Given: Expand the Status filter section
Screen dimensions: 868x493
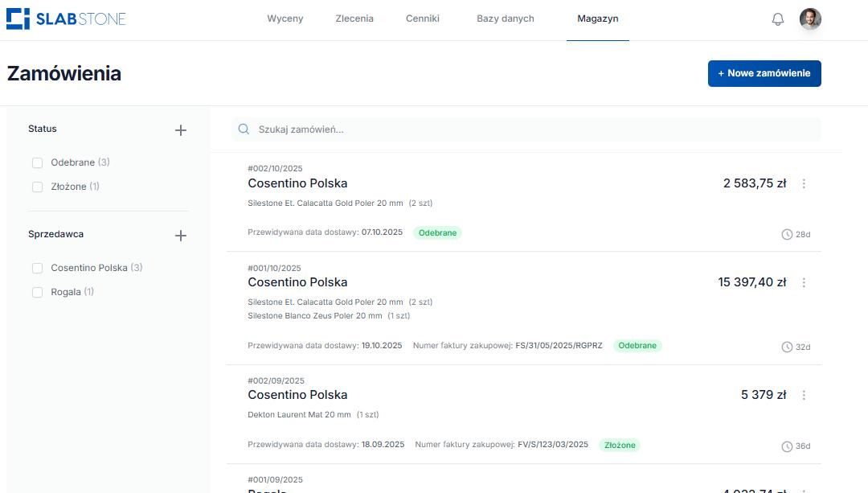Looking at the screenshot, I should [181, 130].
